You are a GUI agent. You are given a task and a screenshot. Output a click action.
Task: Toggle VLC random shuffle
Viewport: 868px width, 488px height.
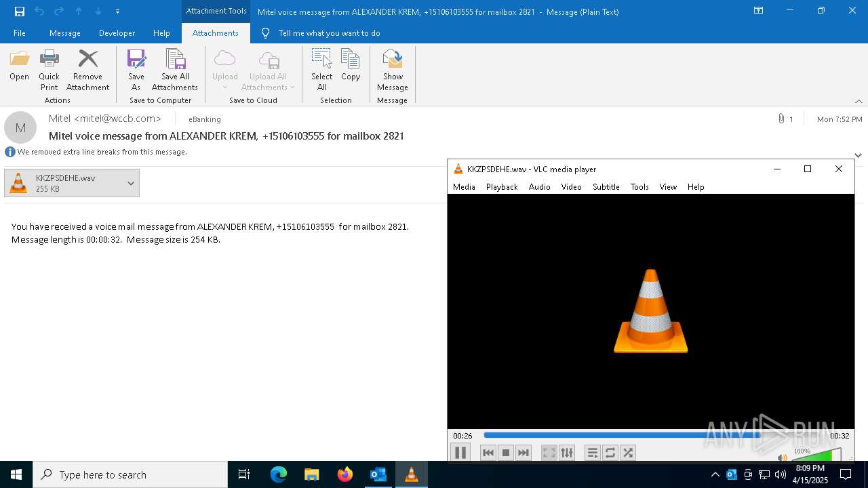[628, 453]
